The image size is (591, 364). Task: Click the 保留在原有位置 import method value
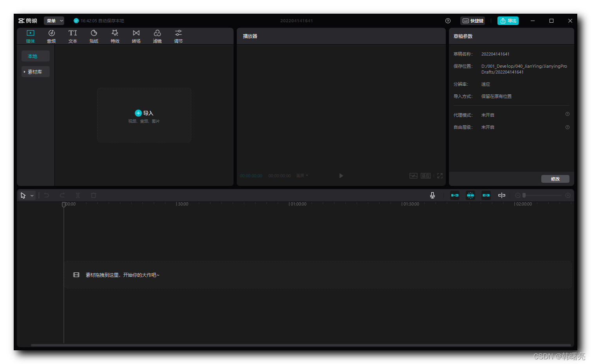pyautogui.click(x=496, y=96)
